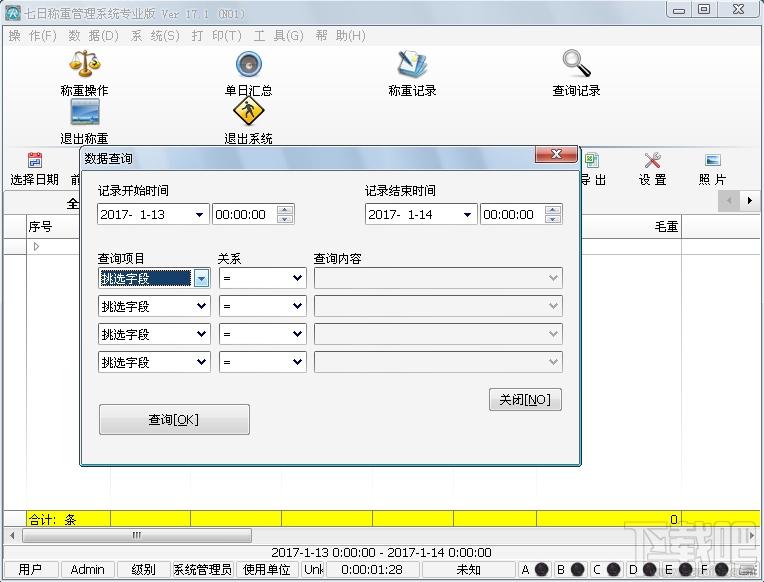
Task: Click the 使用单位 status bar entry
Action: (267, 569)
